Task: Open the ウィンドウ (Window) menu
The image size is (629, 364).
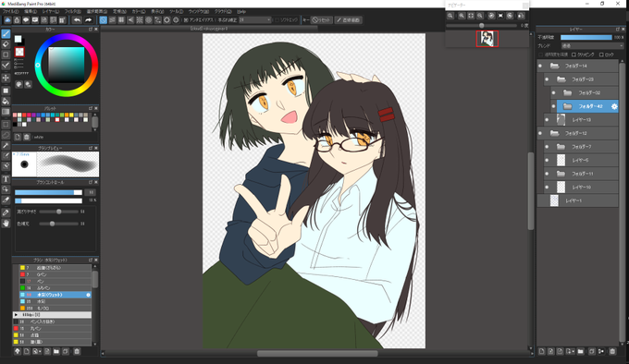Action: tap(199, 11)
